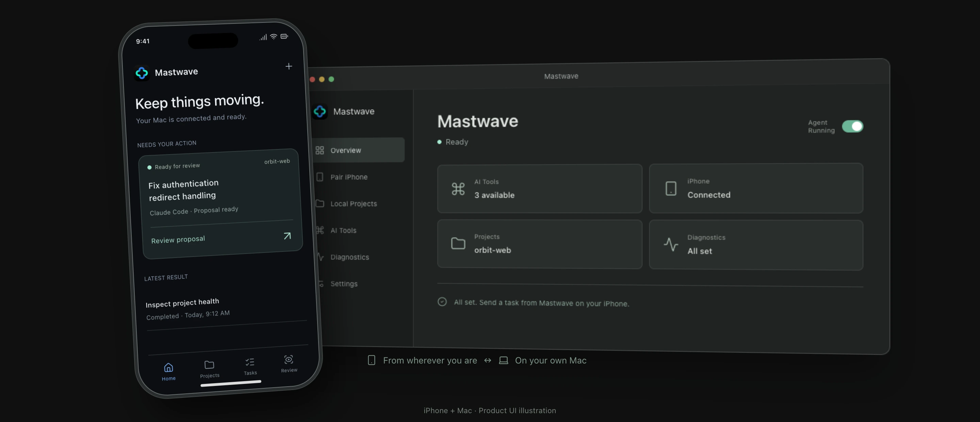Open the Projects orbit-web card

tap(539, 244)
